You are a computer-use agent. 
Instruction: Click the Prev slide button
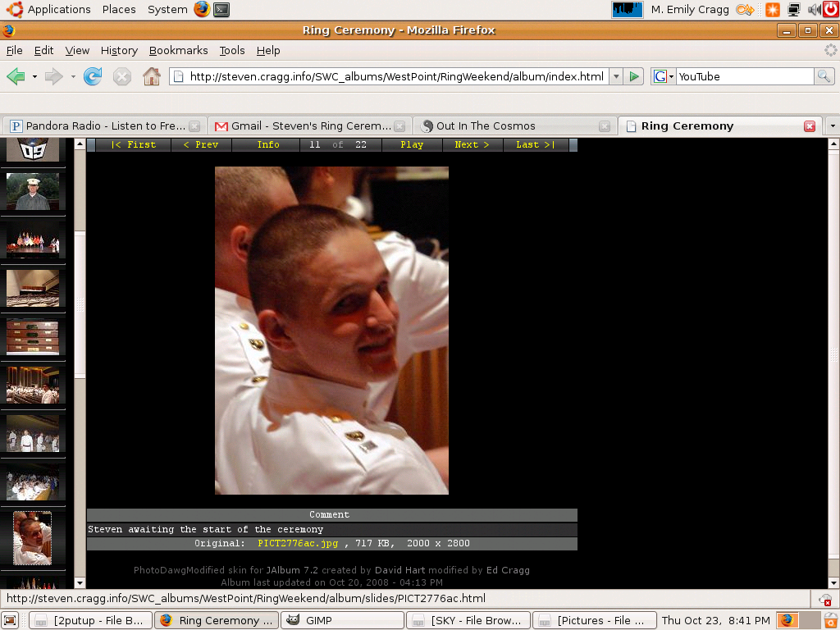201,144
